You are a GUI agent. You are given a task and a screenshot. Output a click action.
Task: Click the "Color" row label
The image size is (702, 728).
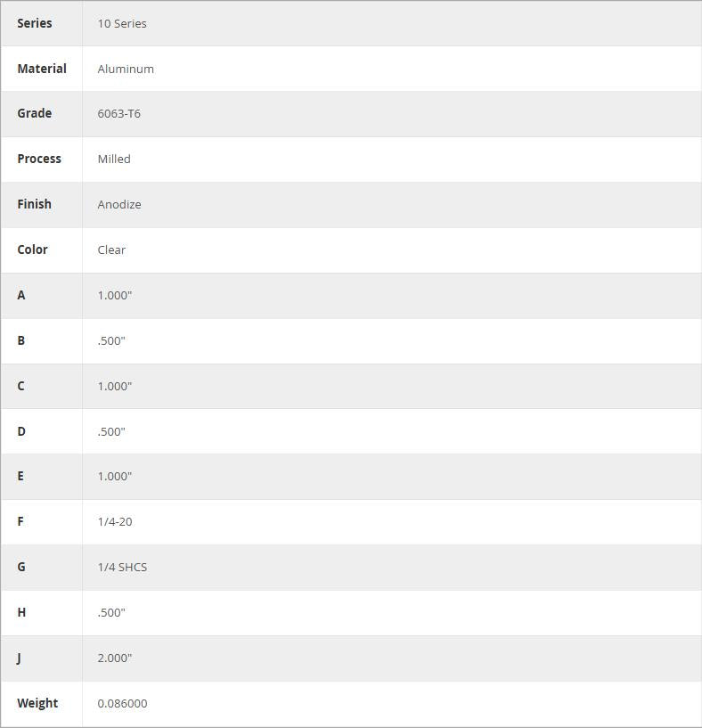(x=33, y=249)
